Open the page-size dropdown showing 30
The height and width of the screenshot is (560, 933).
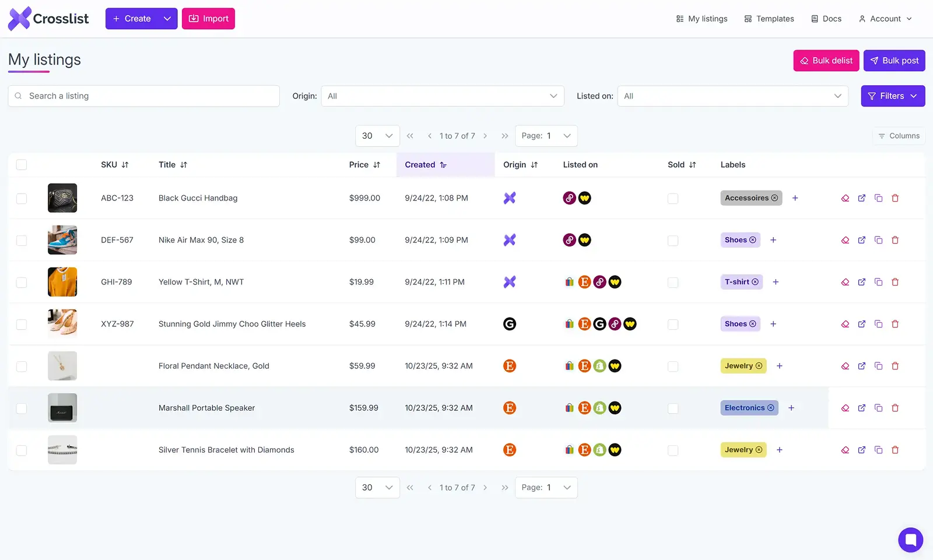click(x=377, y=136)
